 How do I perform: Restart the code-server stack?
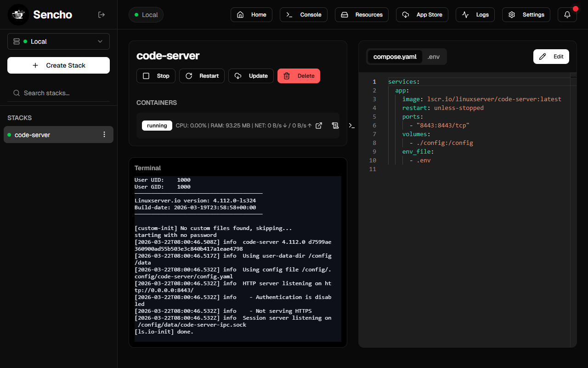(202, 76)
